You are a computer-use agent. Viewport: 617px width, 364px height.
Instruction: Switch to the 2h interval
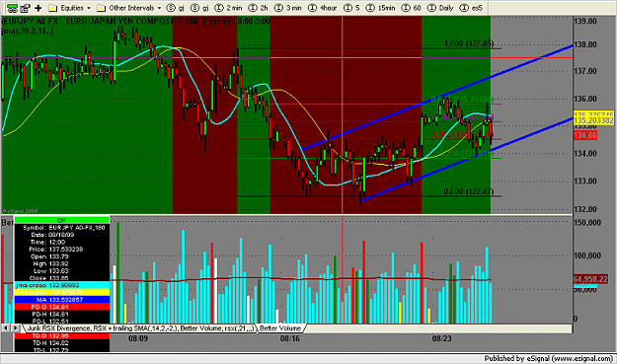coord(258,8)
